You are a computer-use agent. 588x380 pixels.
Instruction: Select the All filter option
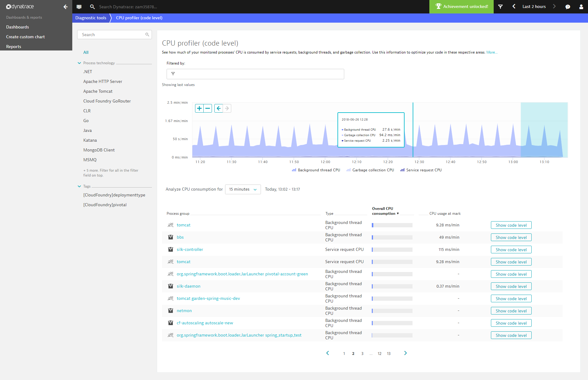click(86, 52)
